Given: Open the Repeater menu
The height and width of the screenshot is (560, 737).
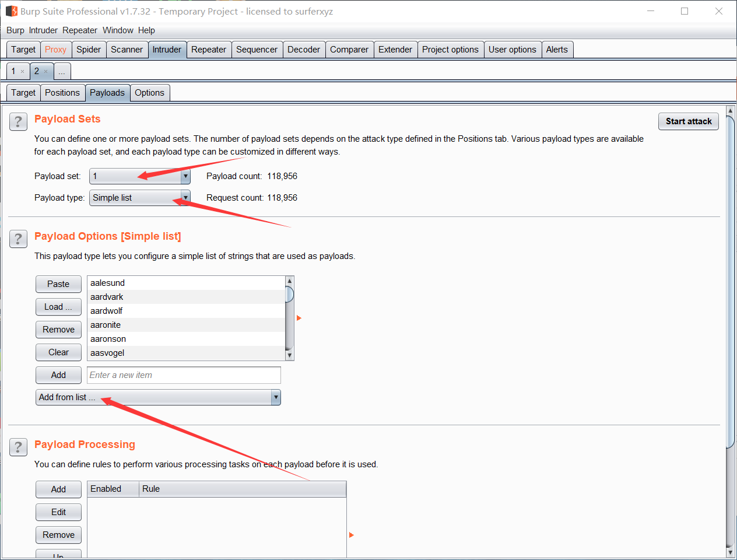Looking at the screenshot, I should coord(80,30).
